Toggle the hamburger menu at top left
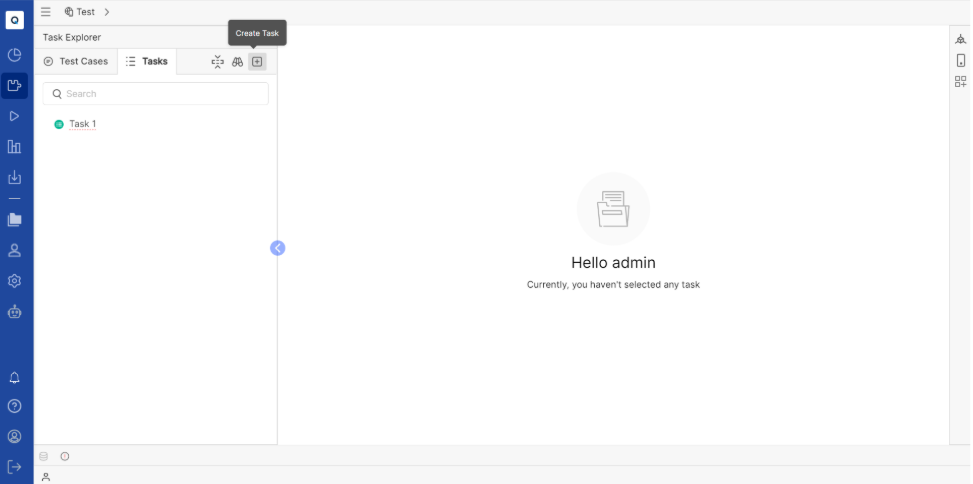Image resolution: width=973 pixels, height=484 pixels. point(46,12)
